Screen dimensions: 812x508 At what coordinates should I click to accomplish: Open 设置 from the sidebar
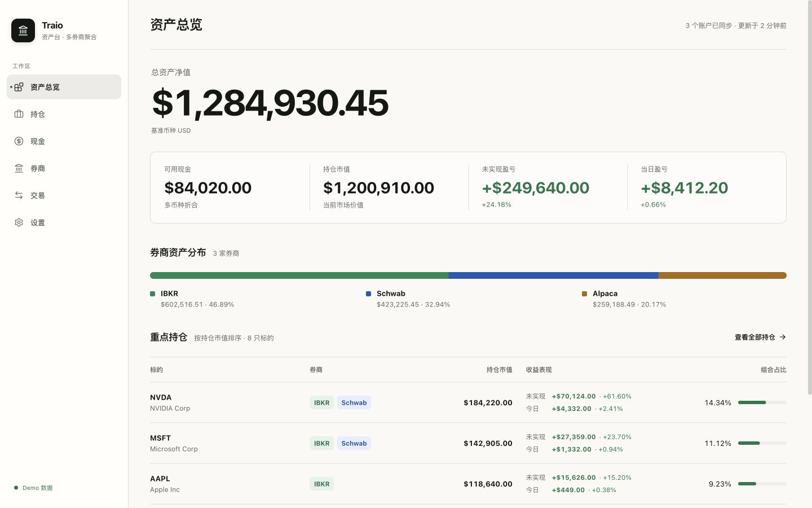tap(64, 222)
